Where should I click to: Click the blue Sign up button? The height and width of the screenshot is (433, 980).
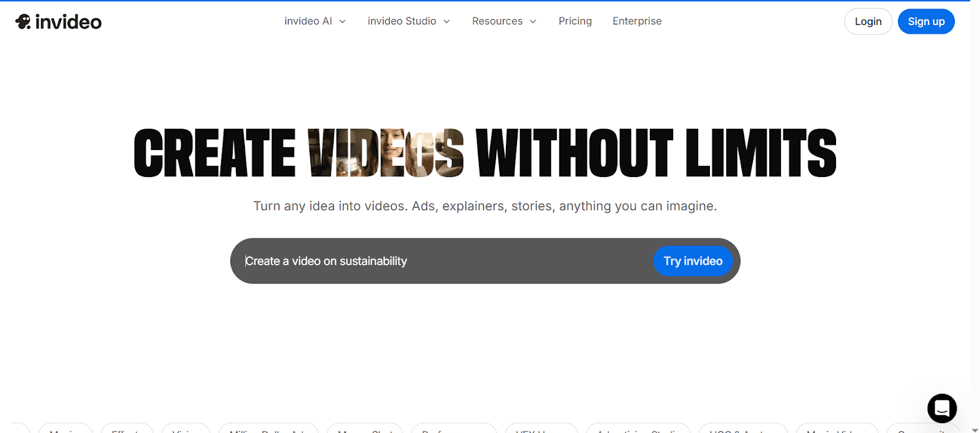pos(926,21)
